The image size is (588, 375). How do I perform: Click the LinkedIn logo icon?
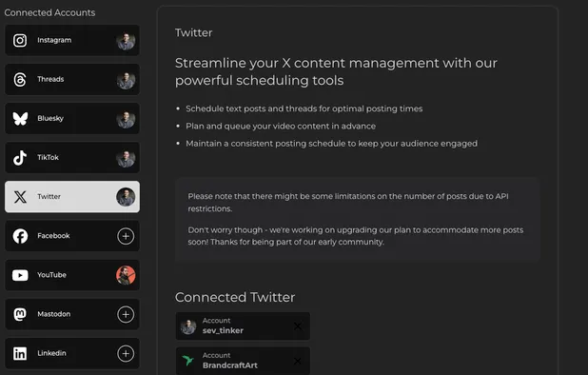pos(20,353)
